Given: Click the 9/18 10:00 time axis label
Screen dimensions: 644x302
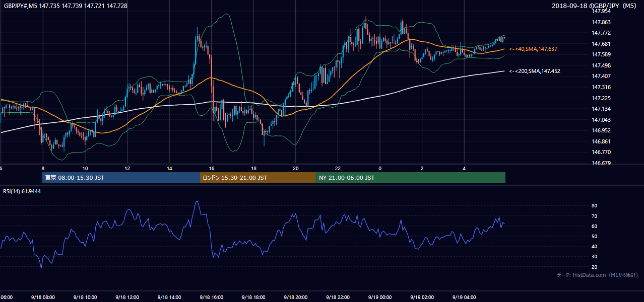Looking at the screenshot, I should (x=85, y=297).
